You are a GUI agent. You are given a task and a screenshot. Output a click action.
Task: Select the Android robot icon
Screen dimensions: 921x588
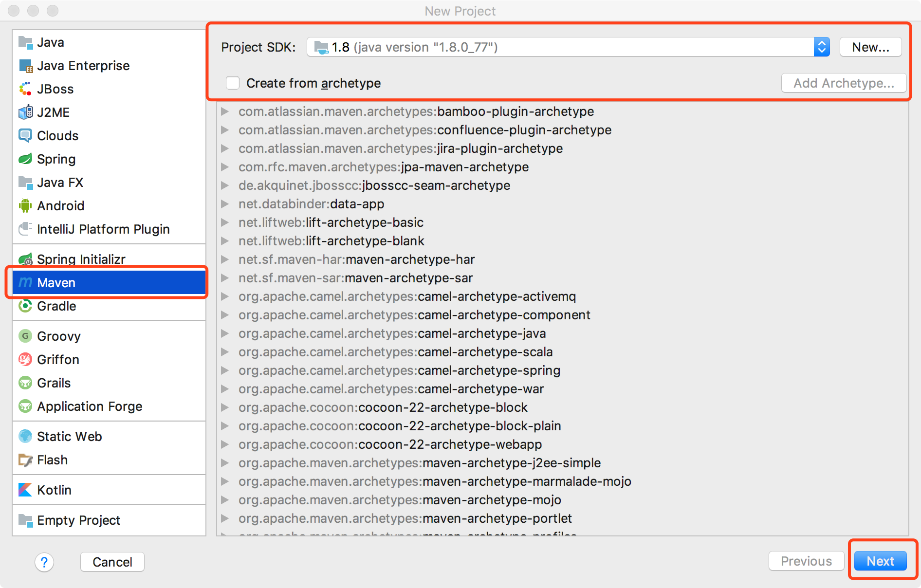[25, 206]
